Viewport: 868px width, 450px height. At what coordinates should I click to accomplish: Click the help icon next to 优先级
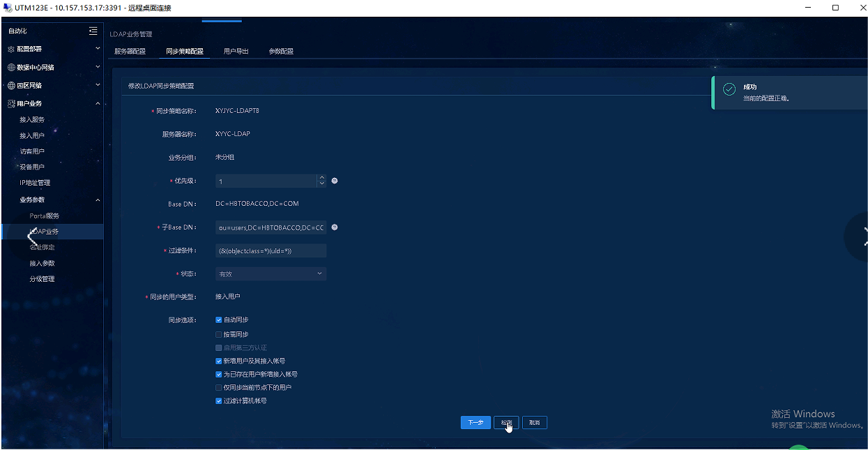coord(335,181)
